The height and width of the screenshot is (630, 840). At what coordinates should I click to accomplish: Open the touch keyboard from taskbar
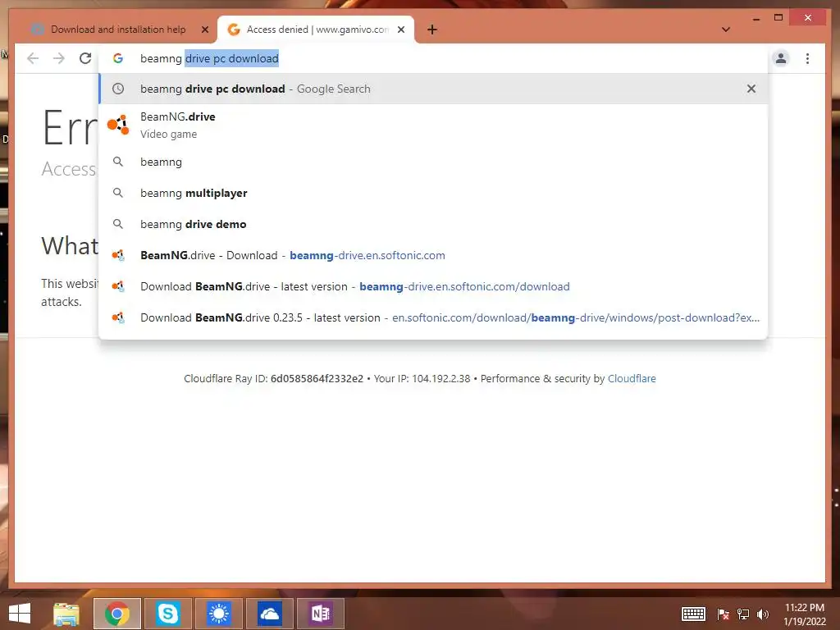pyautogui.click(x=693, y=614)
